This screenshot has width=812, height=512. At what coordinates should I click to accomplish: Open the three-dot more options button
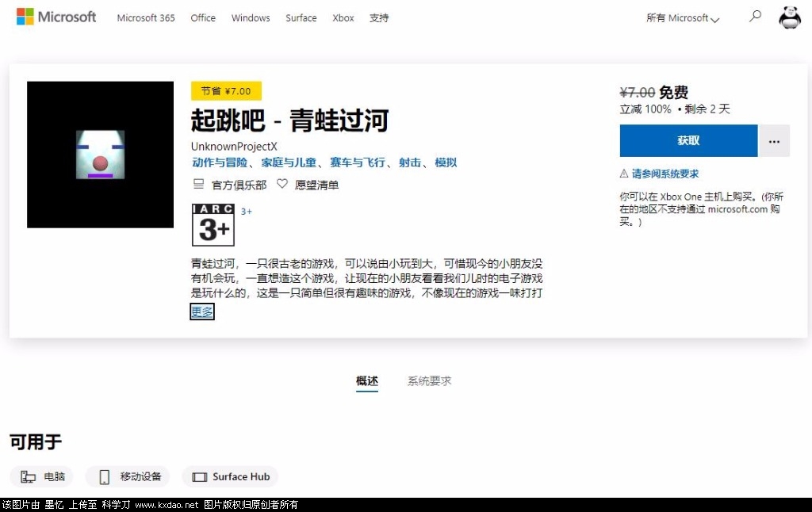(774, 141)
